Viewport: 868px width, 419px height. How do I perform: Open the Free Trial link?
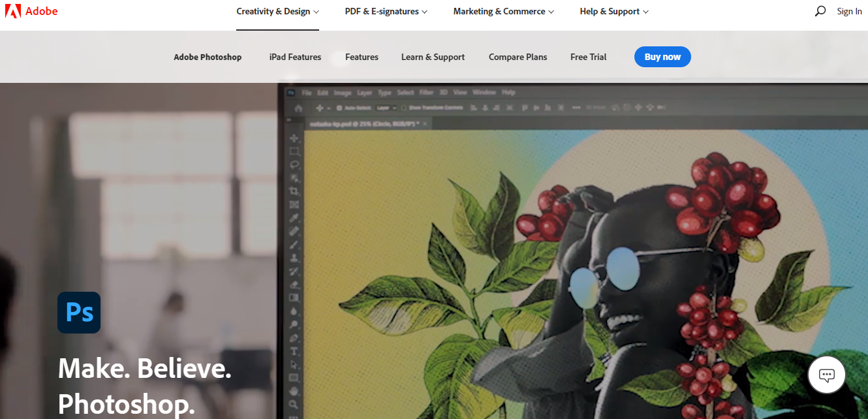click(587, 57)
